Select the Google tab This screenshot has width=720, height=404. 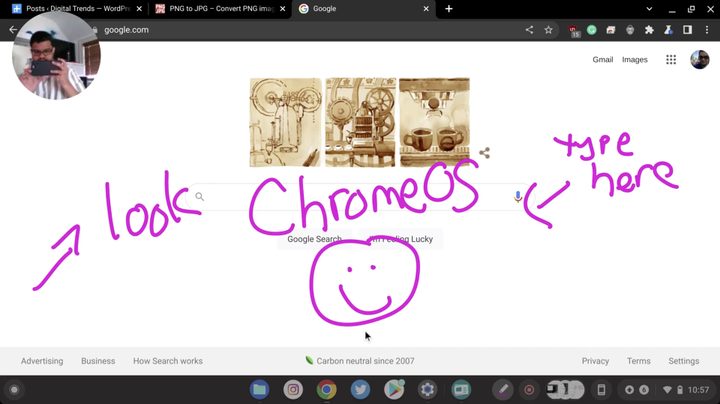[363, 9]
